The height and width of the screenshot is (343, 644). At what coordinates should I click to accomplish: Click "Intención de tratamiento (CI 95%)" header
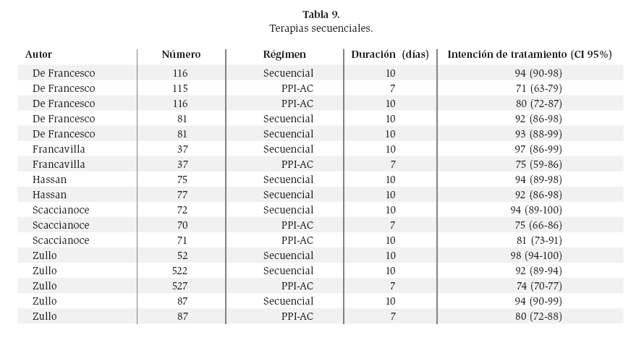530,54
